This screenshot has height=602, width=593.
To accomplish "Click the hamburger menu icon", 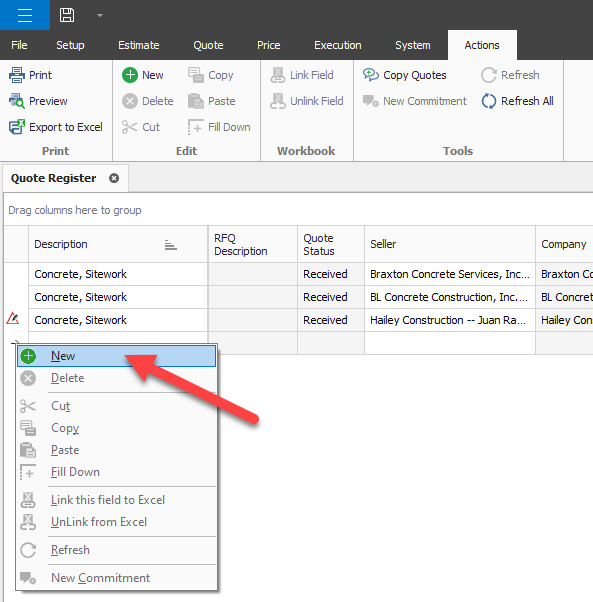I will click(x=25, y=15).
